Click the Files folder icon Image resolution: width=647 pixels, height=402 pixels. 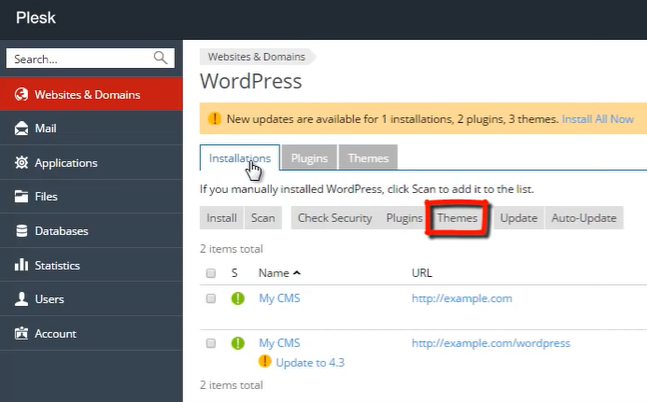21,196
